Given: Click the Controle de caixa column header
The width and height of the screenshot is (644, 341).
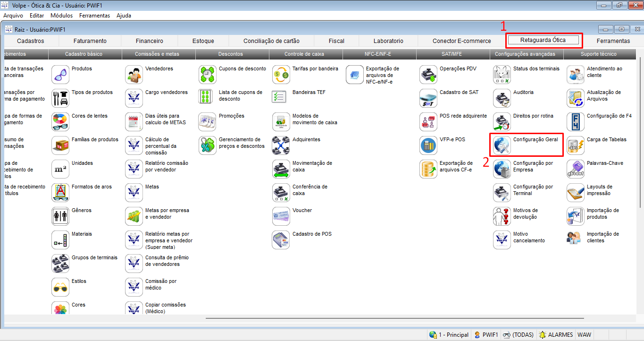Looking at the screenshot, I should coord(306,54).
